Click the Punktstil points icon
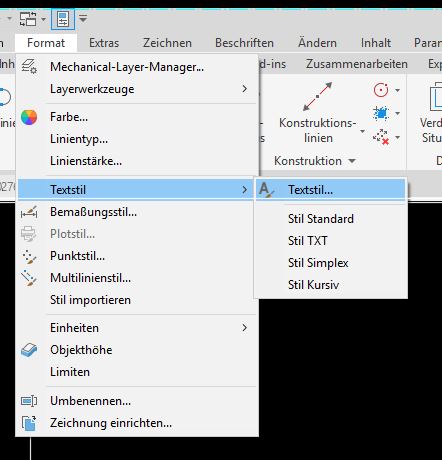The width and height of the screenshot is (442, 460). (x=29, y=256)
